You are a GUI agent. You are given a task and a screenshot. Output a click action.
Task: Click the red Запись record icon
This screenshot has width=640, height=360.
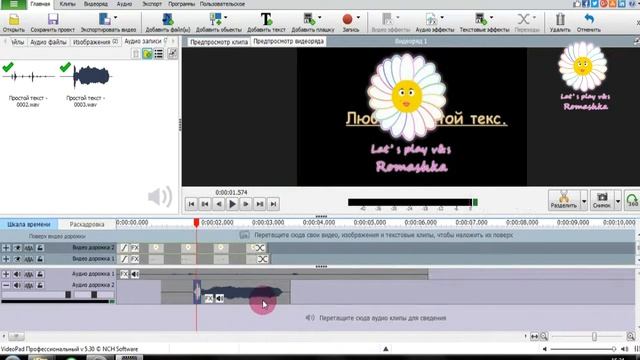pyautogui.click(x=347, y=19)
